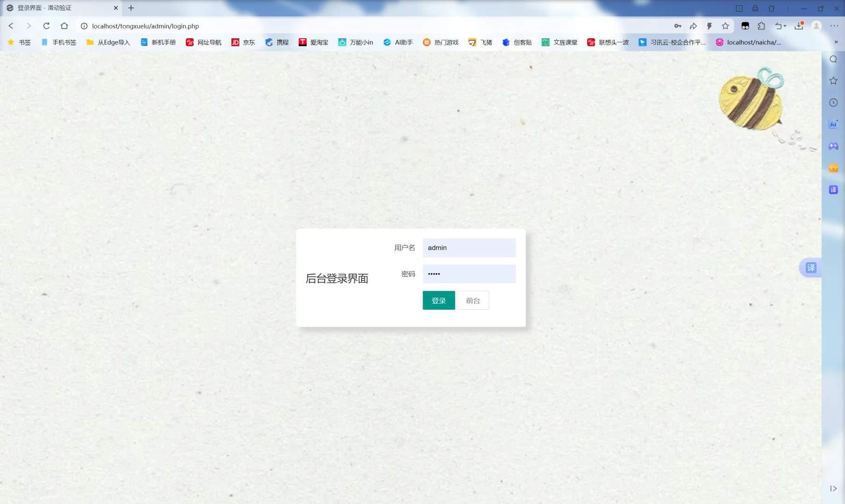Open the toolbox icon in the sidebar
845x504 pixels.
point(833,168)
